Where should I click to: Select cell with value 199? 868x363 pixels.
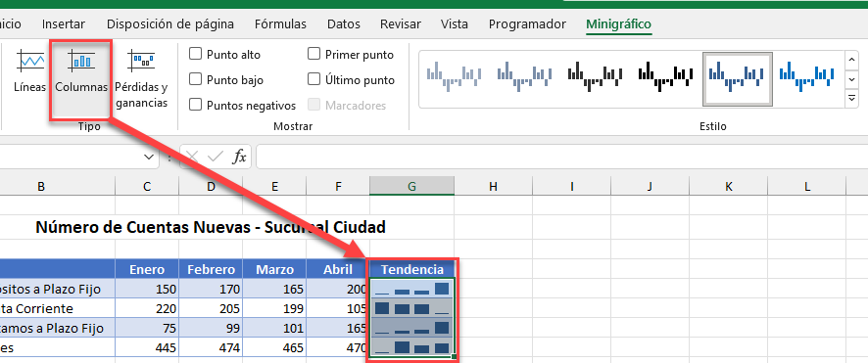274,308
